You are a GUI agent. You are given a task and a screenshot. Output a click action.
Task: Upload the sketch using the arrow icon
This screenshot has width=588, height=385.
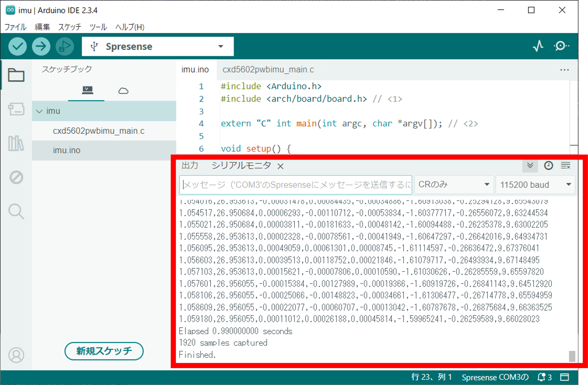pos(41,46)
